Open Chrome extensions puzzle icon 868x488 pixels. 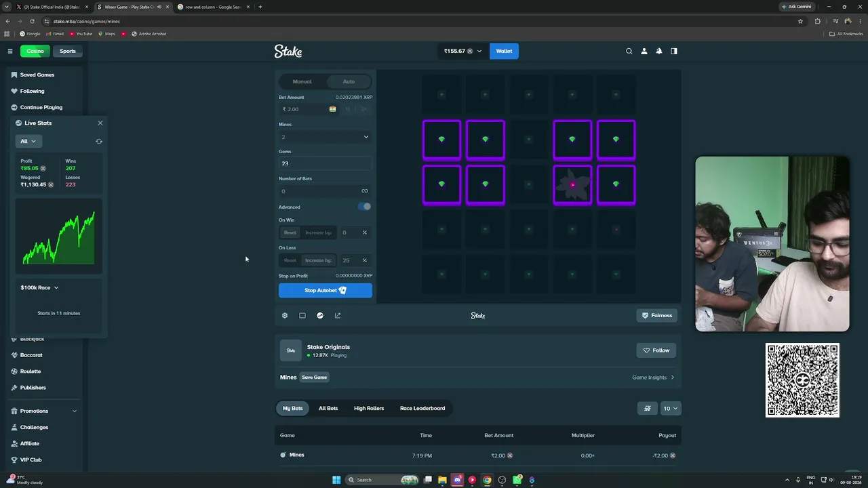817,21
